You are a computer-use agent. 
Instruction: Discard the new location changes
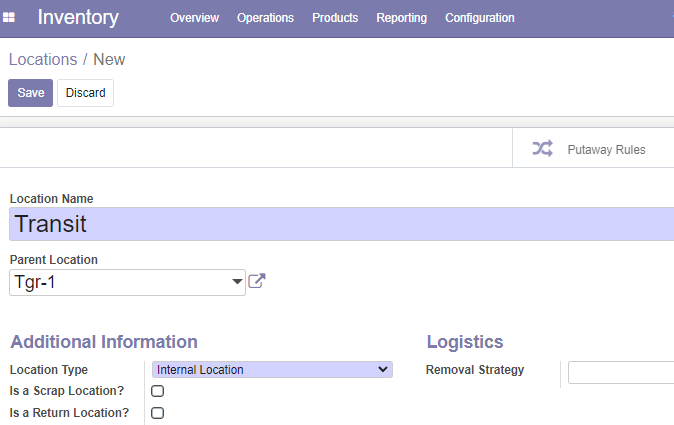click(86, 93)
